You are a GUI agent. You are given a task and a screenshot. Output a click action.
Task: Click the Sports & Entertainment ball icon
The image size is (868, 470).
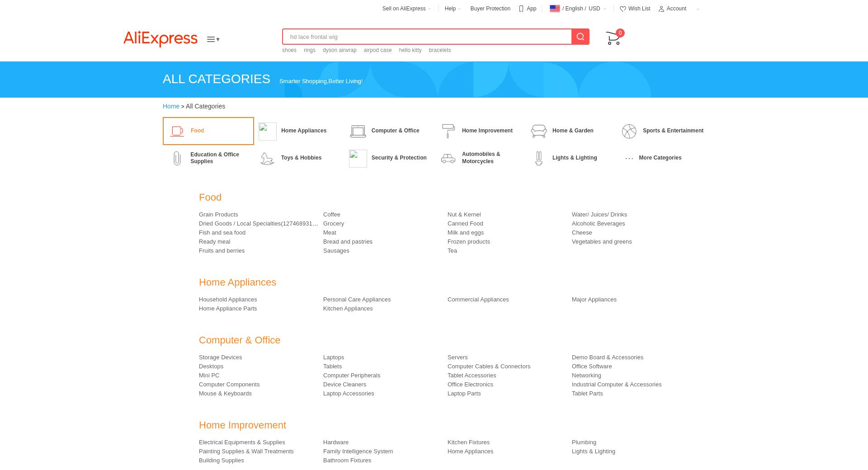(629, 132)
